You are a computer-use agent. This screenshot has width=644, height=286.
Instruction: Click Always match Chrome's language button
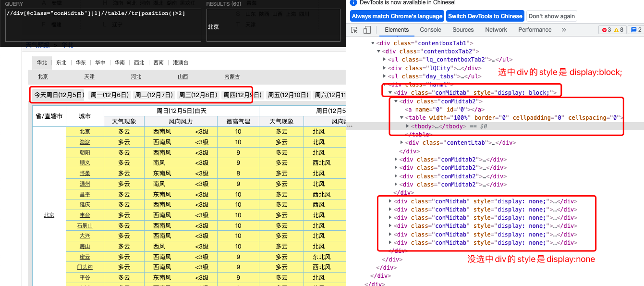[x=397, y=16]
